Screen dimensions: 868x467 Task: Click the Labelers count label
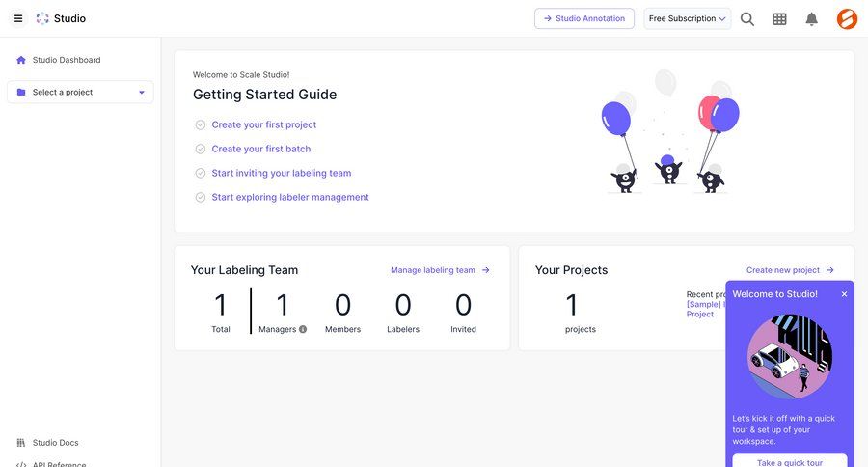403,329
